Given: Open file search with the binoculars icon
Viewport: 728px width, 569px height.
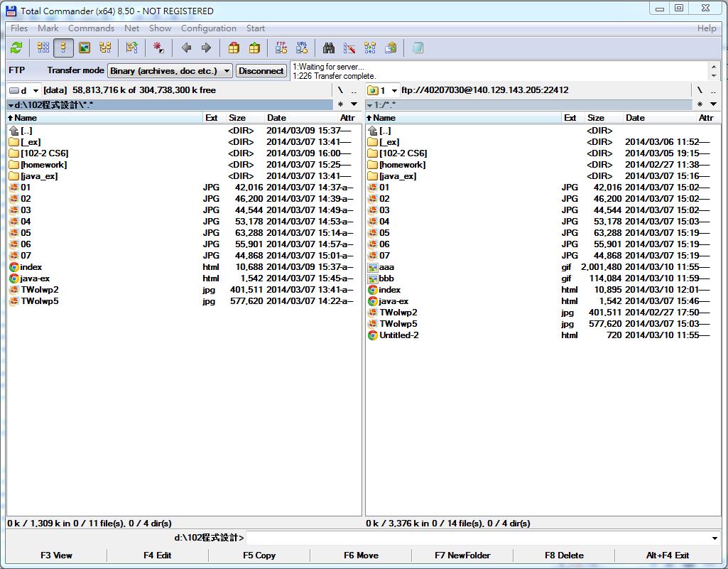Looking at the screenshot, I should pos(329,48).
